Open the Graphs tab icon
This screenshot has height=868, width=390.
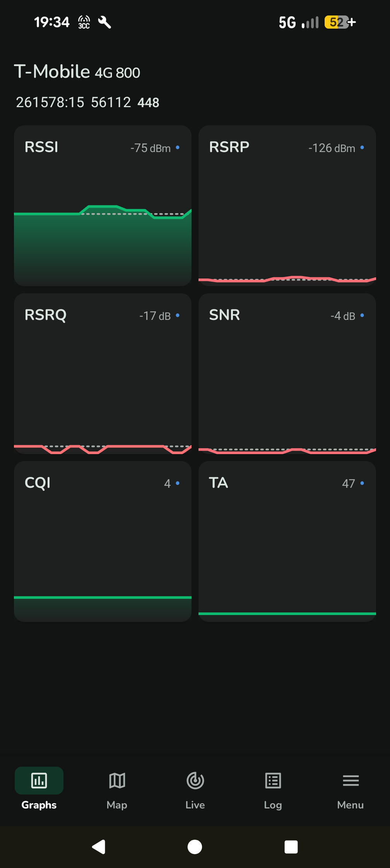coord(39,781)
